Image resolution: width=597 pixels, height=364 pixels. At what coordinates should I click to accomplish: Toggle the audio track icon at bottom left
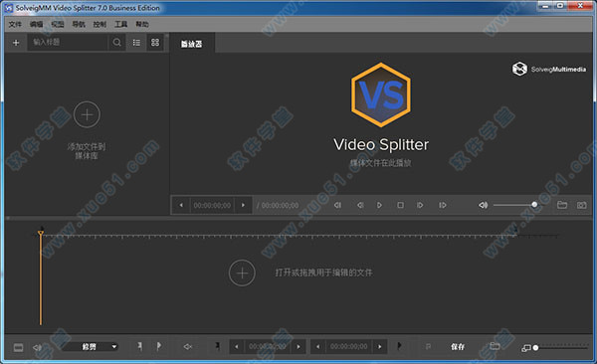pos(37,347)
